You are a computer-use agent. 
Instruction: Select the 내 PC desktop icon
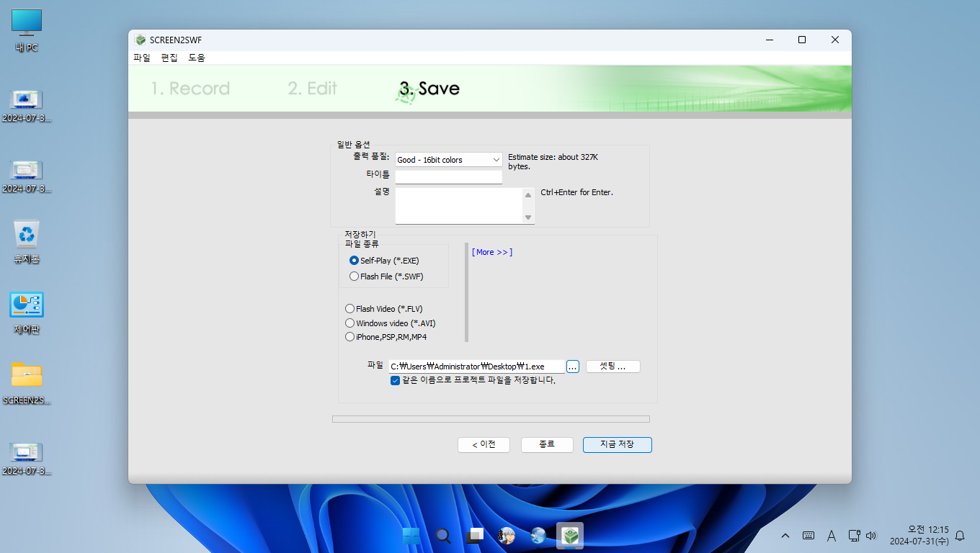(x=27, y=31)
